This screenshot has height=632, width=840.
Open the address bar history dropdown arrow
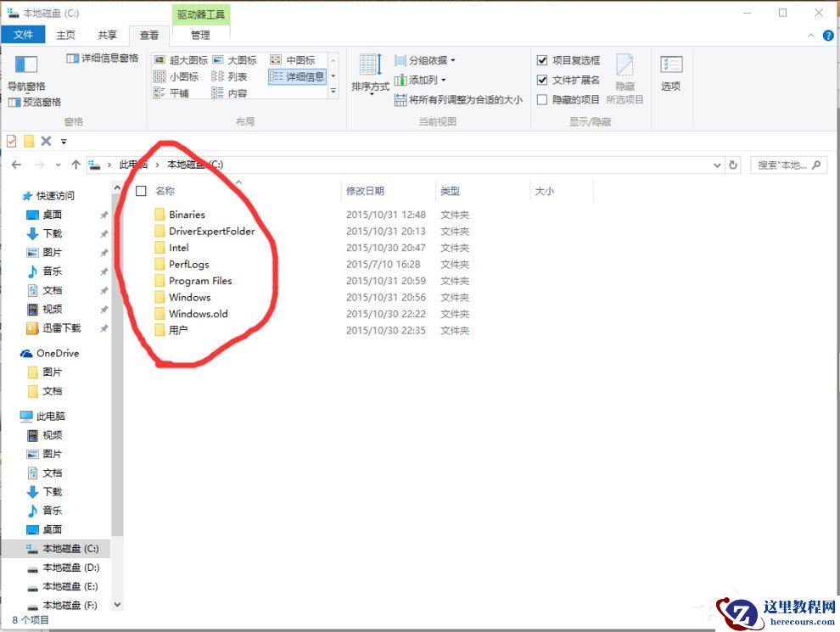coord(717,164)
